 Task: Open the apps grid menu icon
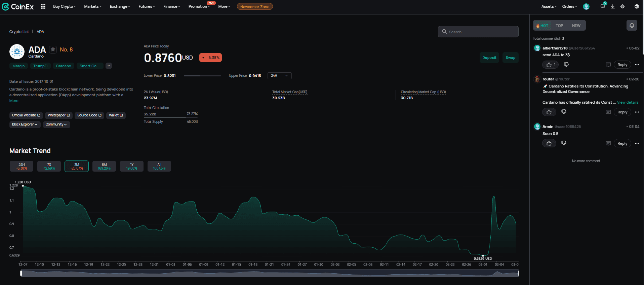[43, 6]
